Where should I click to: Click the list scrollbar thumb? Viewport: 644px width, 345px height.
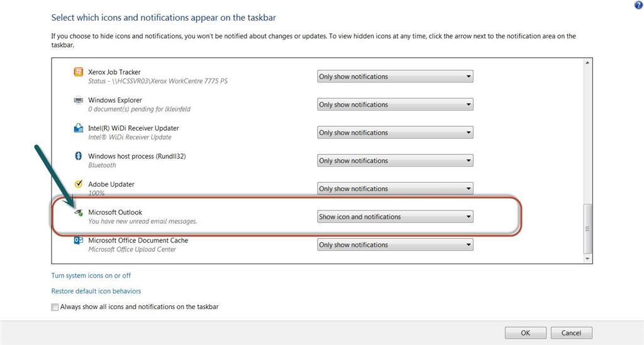[588, 229]
